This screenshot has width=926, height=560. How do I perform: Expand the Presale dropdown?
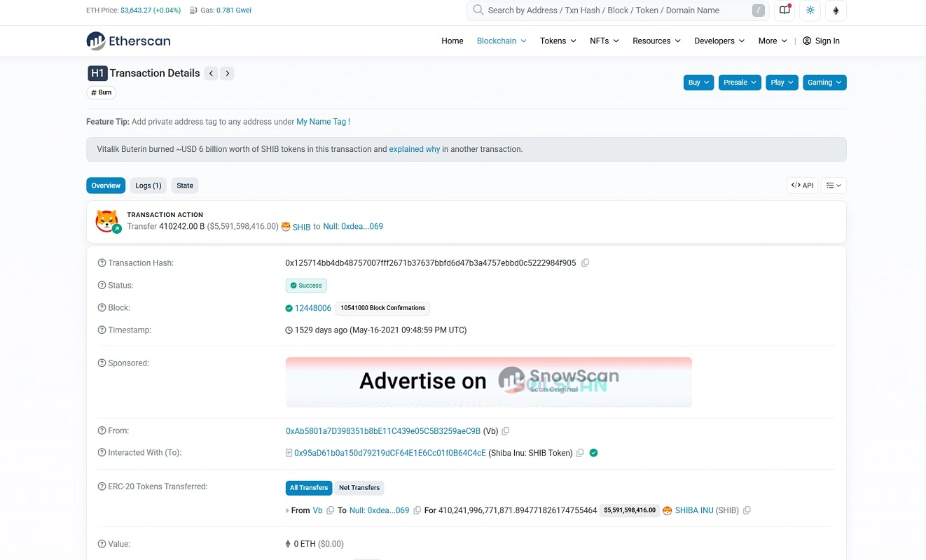(x=740, y=83)
